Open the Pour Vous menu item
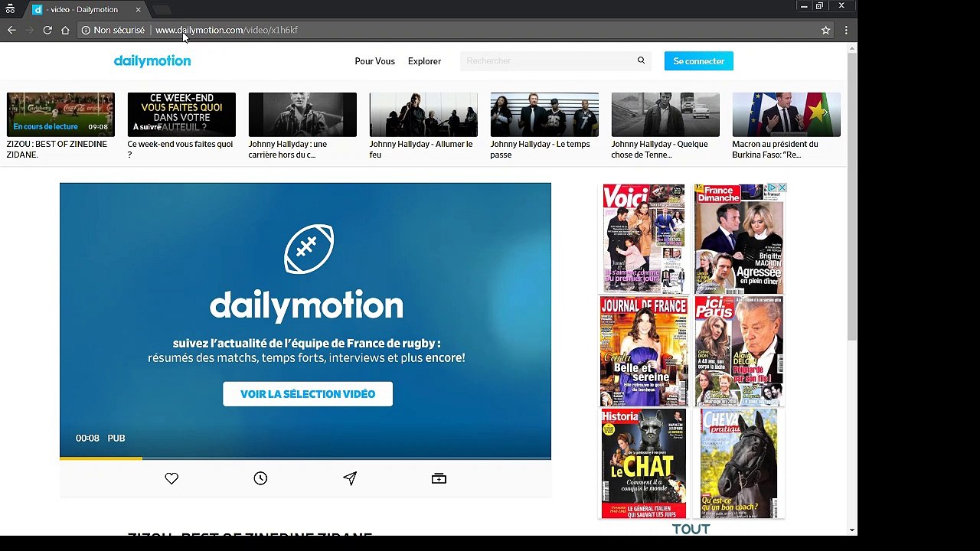This screenshot has height=551, width=980. (374, 61)
